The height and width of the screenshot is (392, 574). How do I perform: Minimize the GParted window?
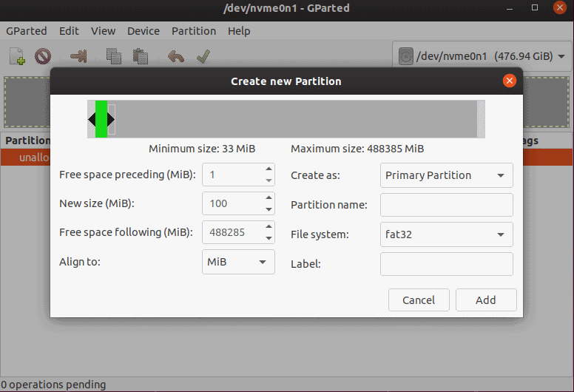(509, 7)
